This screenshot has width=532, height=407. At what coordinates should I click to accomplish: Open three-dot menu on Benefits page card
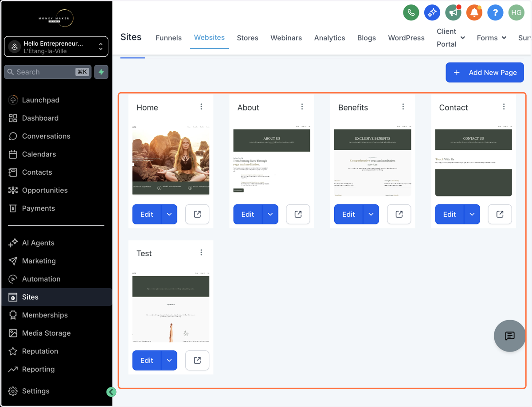point(403,106)
